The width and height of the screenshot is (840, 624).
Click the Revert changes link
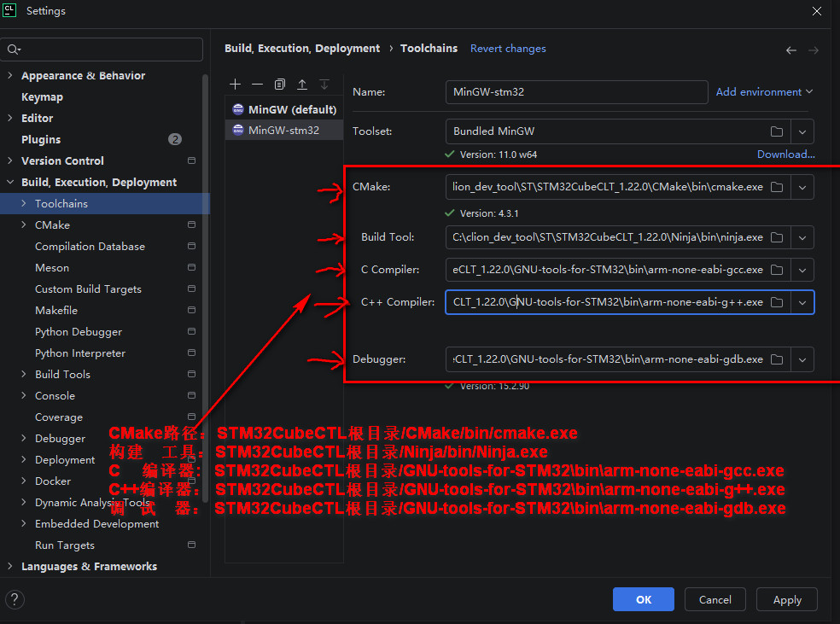coord(508,49)
